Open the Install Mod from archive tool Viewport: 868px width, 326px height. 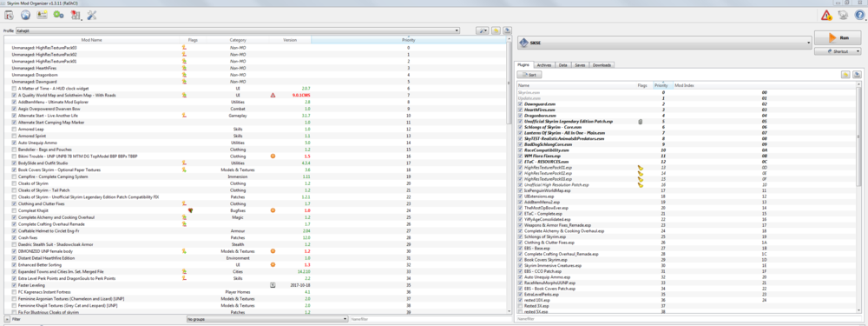tap(9, 15)
